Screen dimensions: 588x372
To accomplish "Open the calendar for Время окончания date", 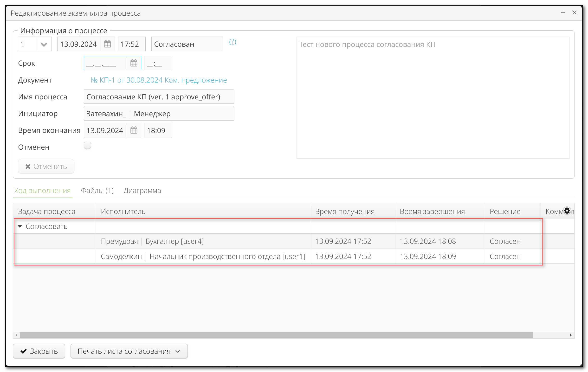I will click(x=134, y=130).
